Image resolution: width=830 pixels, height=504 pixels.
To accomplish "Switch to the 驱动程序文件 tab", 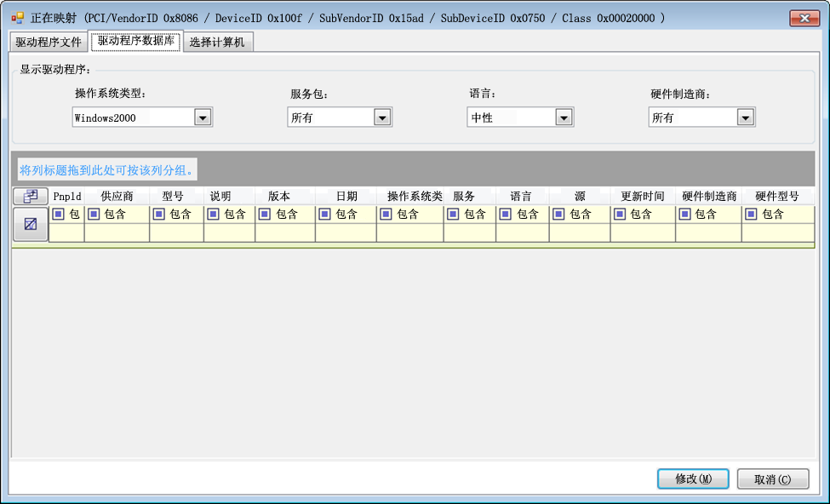I will coord(49,42).
